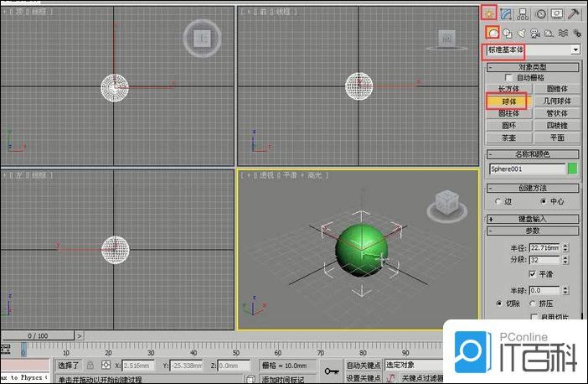This screenshot has height=384, width=588.
Task: Collapse the 参数 rollout
Action: (533, 231)
